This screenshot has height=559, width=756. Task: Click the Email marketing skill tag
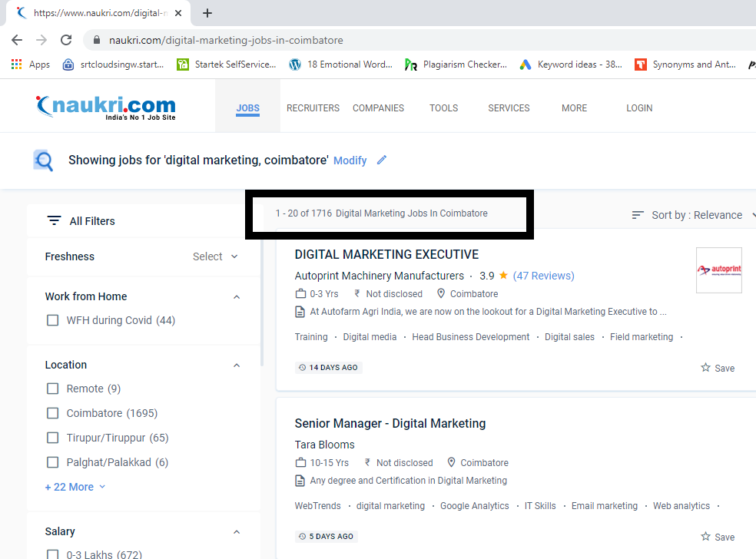(x=605, y=505)
